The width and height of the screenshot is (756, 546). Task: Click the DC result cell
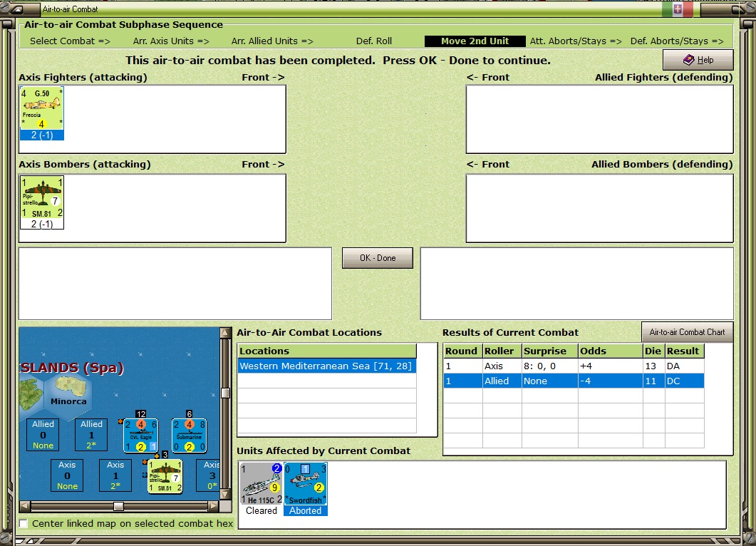click(685, 381)
